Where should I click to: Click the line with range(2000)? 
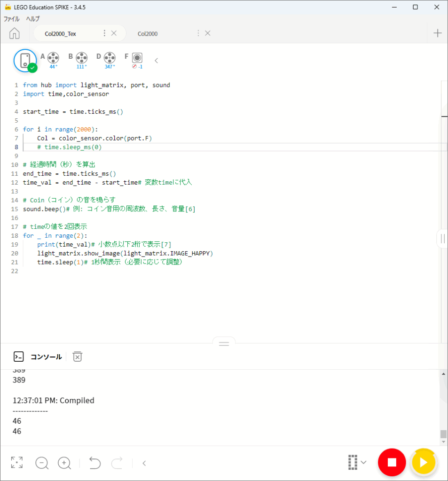(x=61, y=130)
